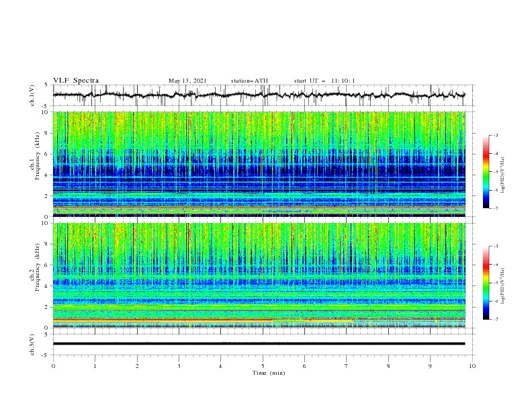Click the upper colorbar next to ch.1 spectrogram
This screenshot has width=532, height=411.
click(x=486, y=172)
